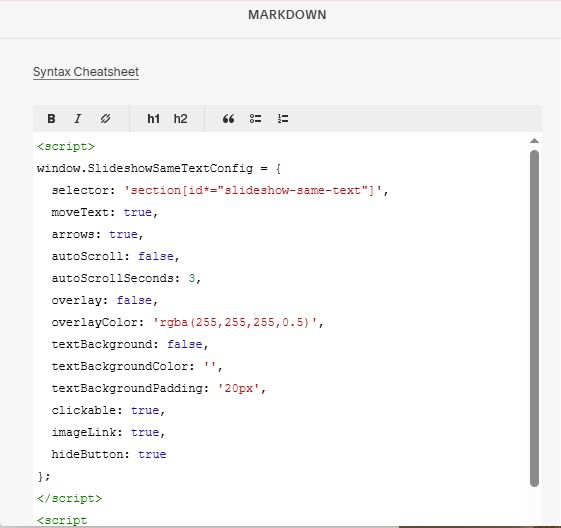
Task: Click the 'textBackground: false' line
Action: click(130, 344)
